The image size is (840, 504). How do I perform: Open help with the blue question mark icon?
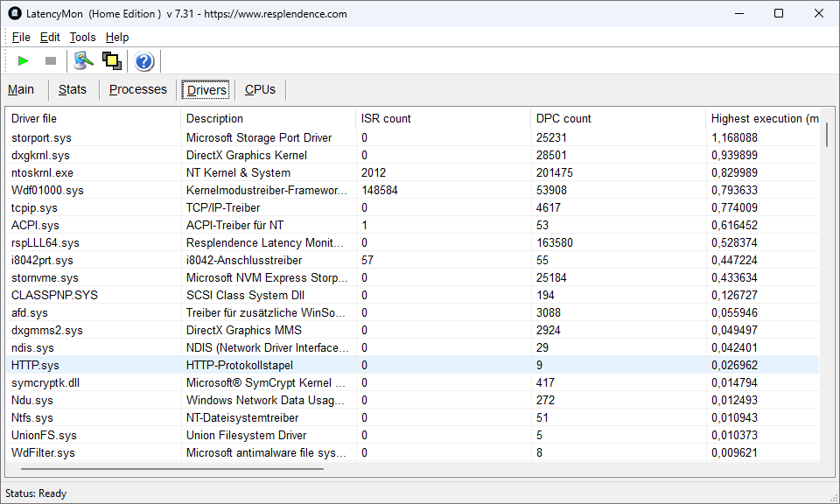tap(144, 61)
